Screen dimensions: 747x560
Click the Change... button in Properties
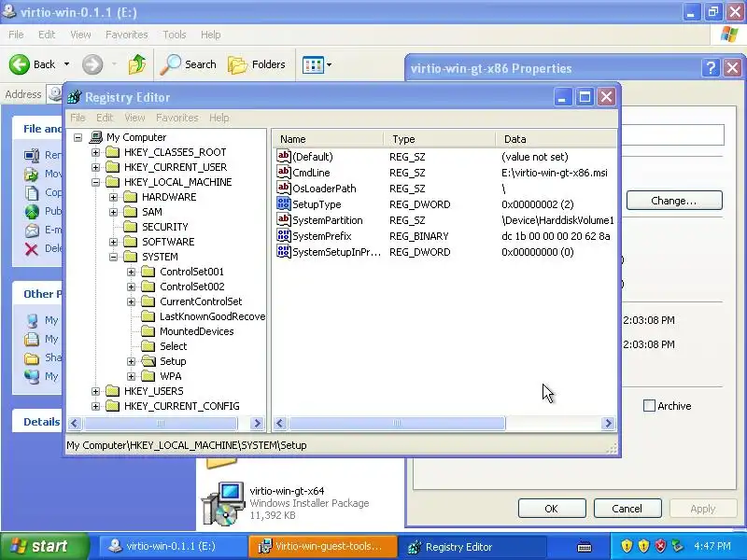(x=674, y=201)
